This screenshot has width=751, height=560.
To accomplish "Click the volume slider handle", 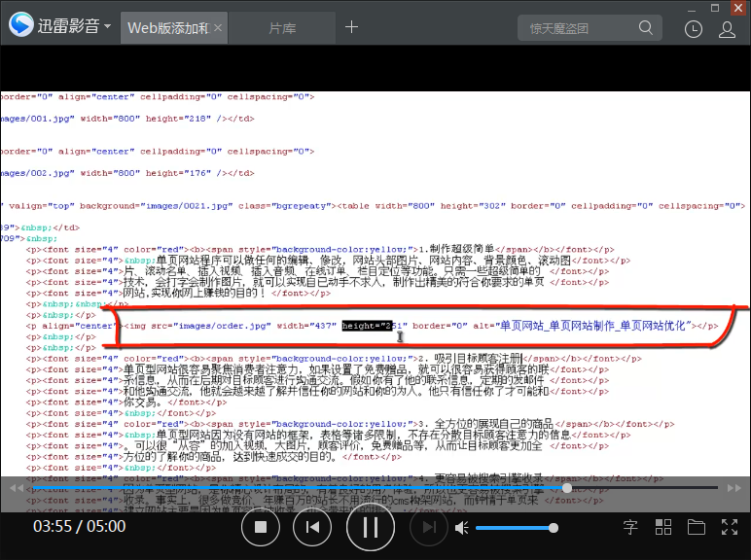I will tap(554, 528).
